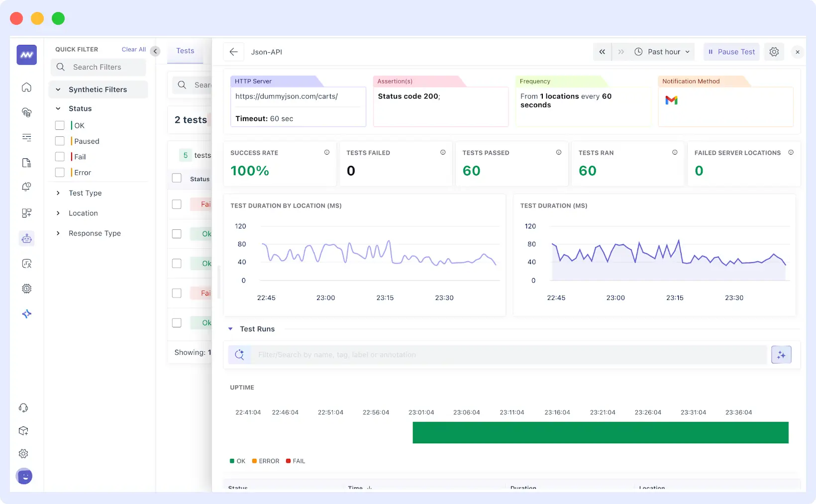This screenshot has height=504, width=816.
Task: Expand the Location filter section
Action: pos(57,213)
